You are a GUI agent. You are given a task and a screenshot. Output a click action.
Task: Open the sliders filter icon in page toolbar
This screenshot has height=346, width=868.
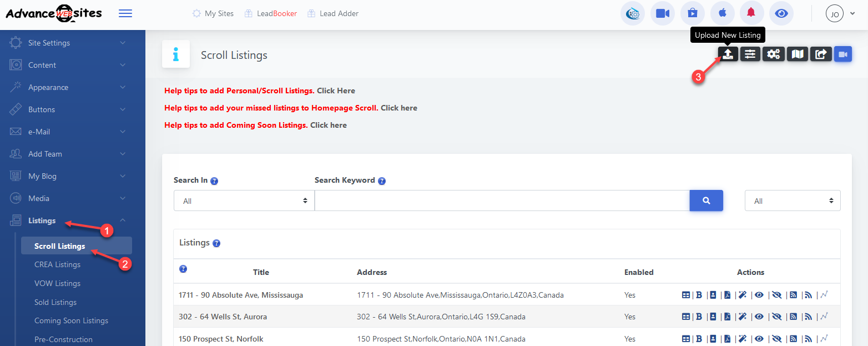point(750,54)
